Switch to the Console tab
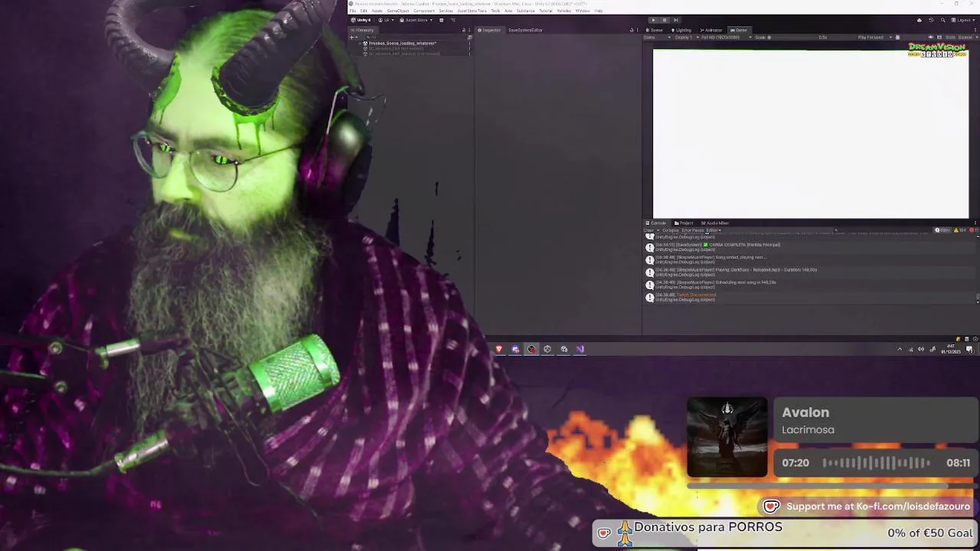 [x=657, y=223]
